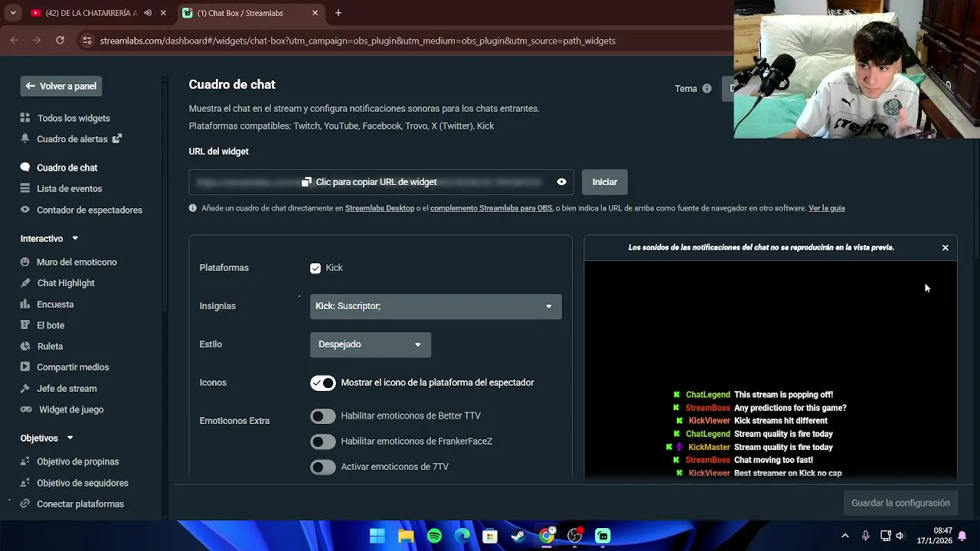Open Contador de espectadores widget page
Image resolution: width=980 pixels, height=551 pixels.
[90, 210]
